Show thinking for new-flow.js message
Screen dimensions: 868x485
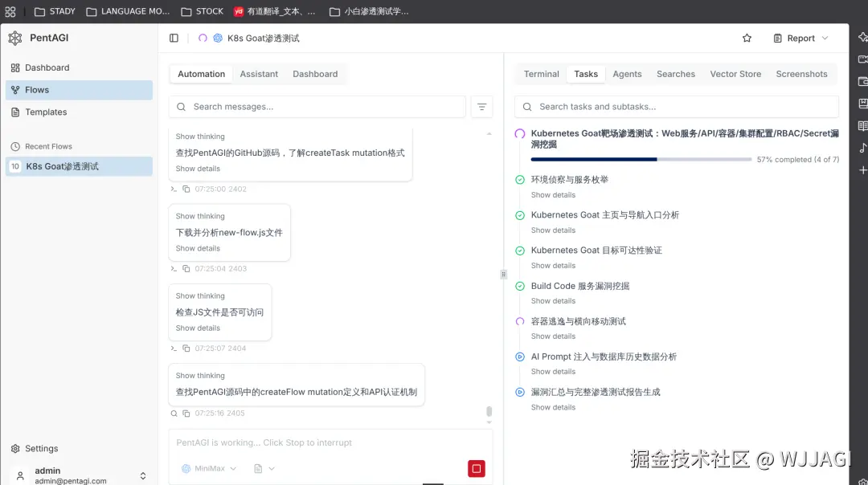pos(200,216)
